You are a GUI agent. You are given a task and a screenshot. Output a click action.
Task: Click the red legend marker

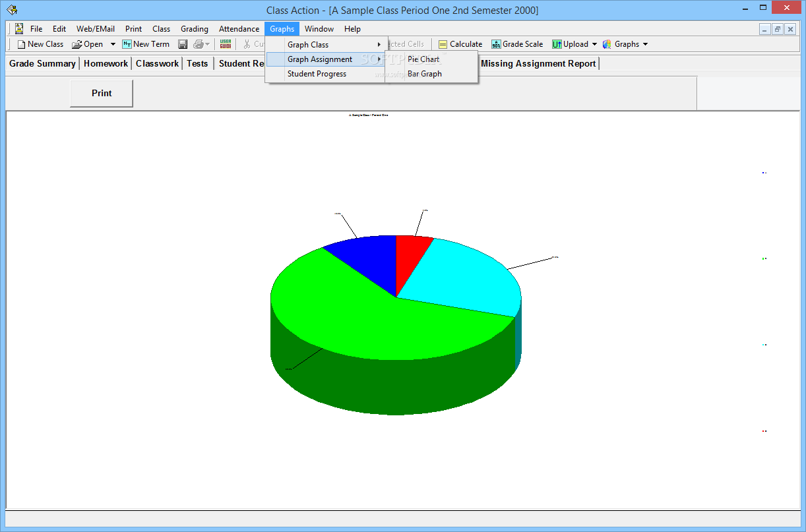764,431
